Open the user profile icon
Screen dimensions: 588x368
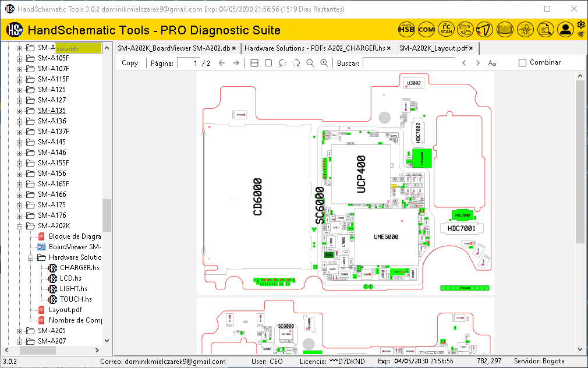[565, 29]
